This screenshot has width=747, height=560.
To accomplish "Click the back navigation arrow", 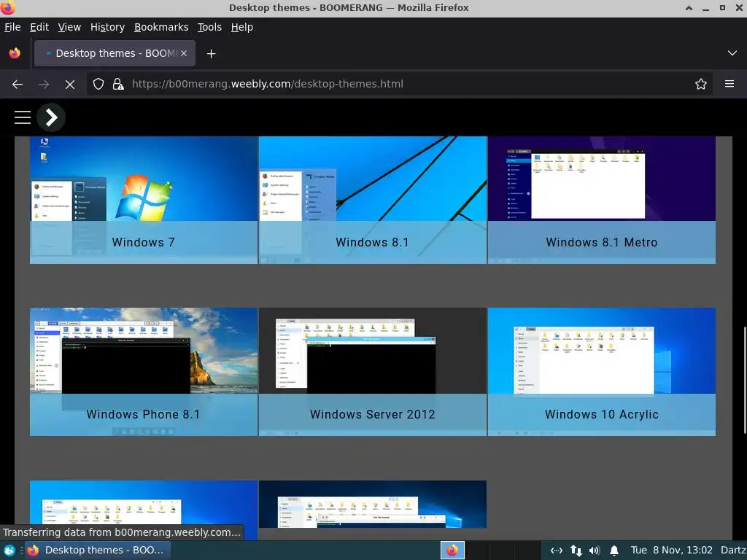I will click(x=18, y=85).
